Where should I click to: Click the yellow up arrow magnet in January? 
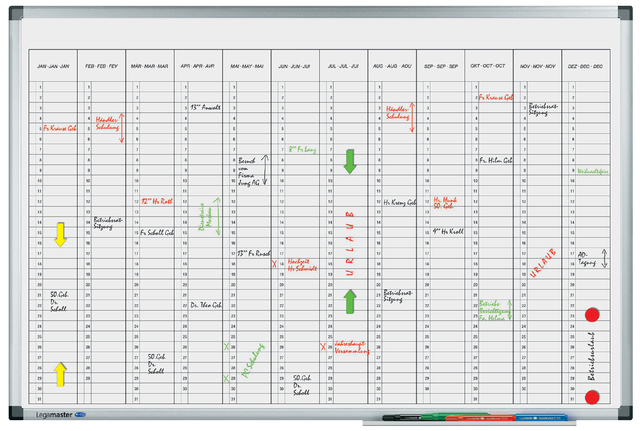[x=59, y=374]
